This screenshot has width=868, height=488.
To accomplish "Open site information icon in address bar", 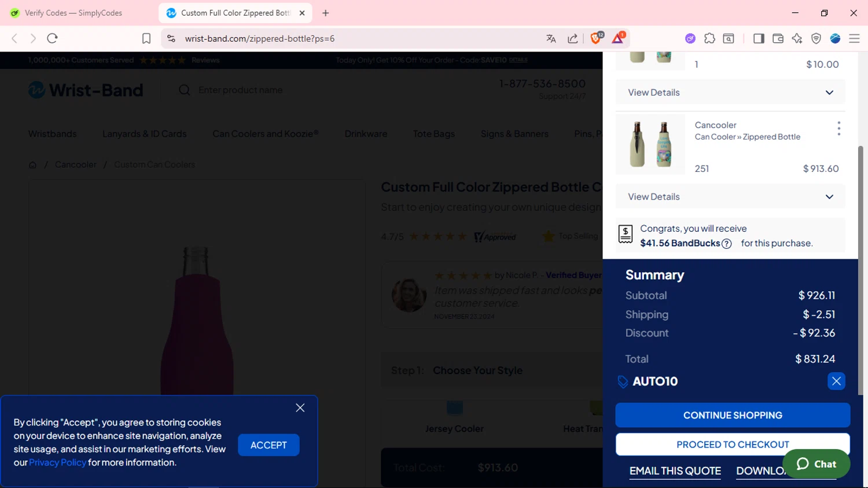I will pyautogui.click(x=171, y=38).
